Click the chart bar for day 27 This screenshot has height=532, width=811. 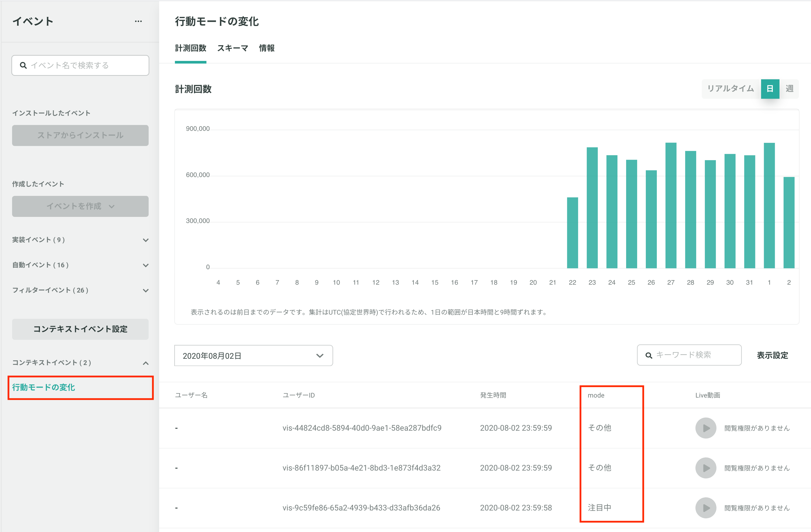tap(671, 206)
